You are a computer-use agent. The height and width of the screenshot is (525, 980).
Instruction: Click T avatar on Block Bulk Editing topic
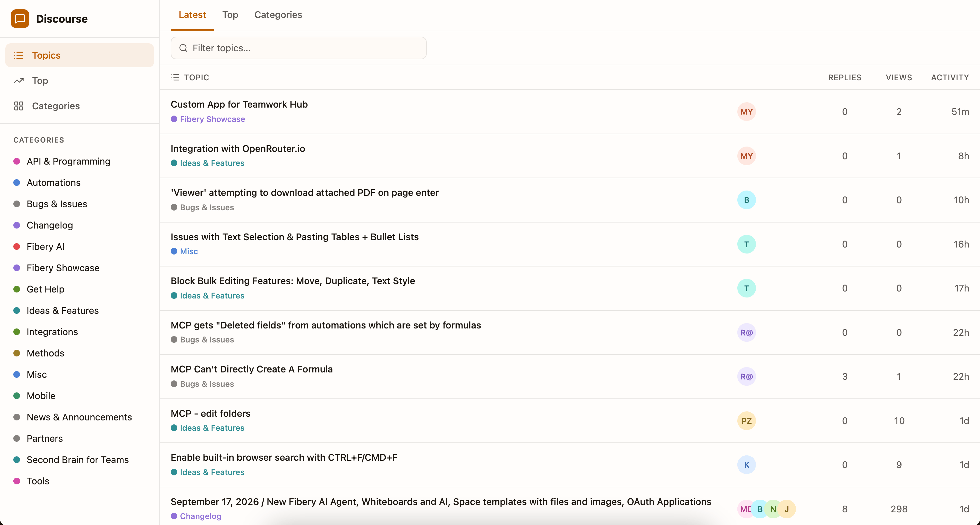click(746, 288)
